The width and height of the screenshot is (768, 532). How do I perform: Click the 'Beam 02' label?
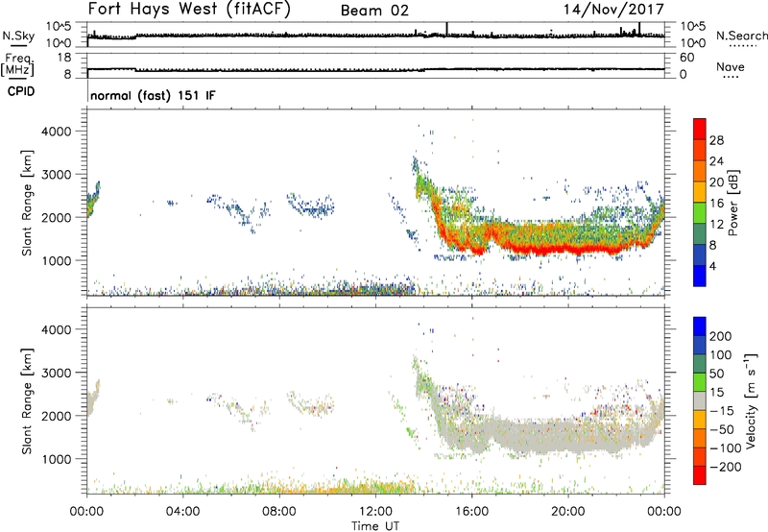tap(374, 11)
